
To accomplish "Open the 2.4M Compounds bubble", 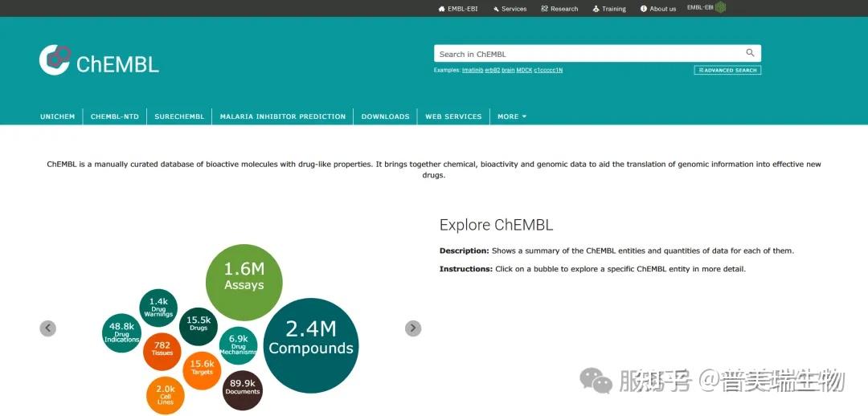I will [311, 346].
